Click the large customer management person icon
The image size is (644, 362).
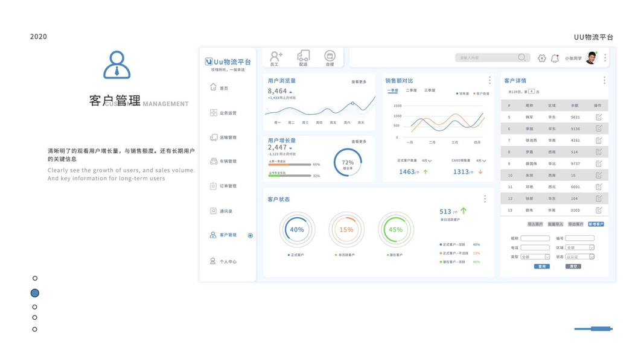[x=116, y=65]
